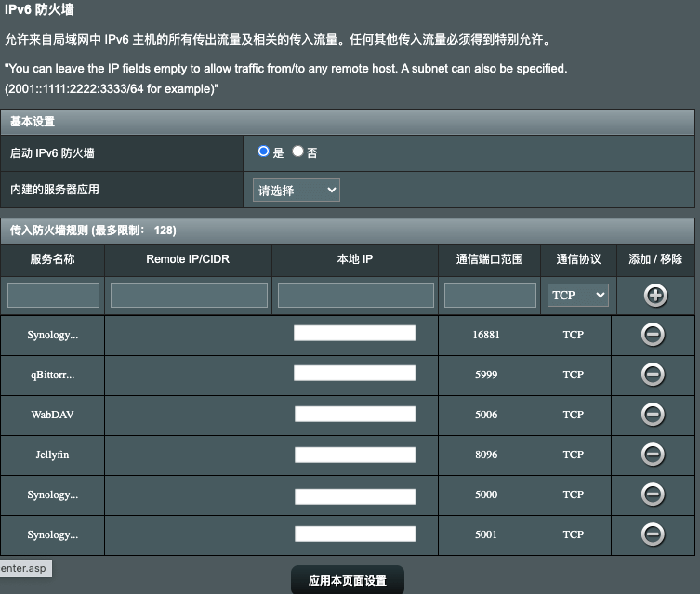Remove the Synology port 5000 rule
Viewport: 700px width, 594px height.
click(653, 495)
